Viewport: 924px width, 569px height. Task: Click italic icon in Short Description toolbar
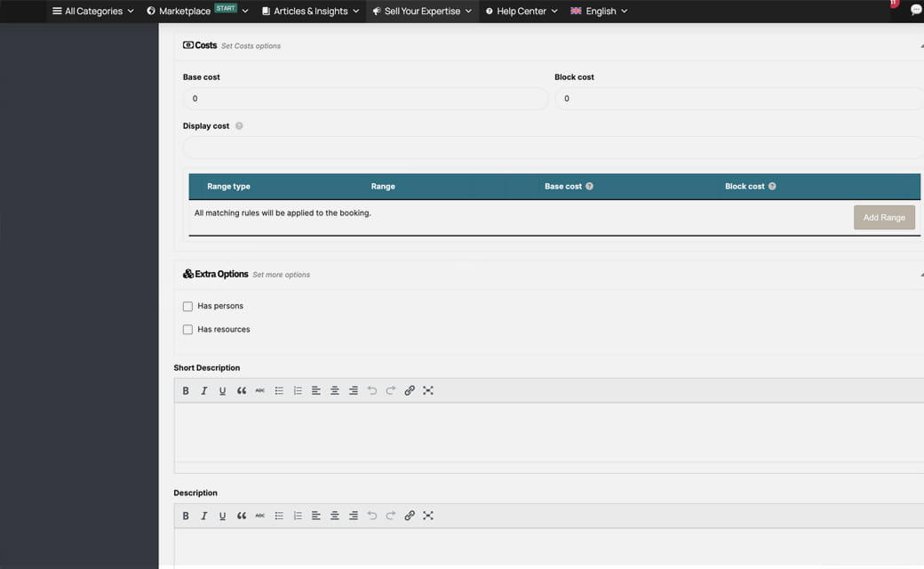coord(203,390)
